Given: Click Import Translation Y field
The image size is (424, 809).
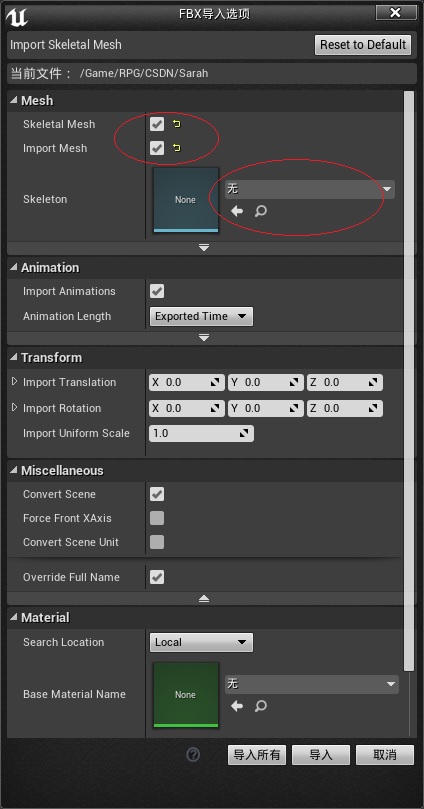Looking at the screenshot, I should 266,382.
